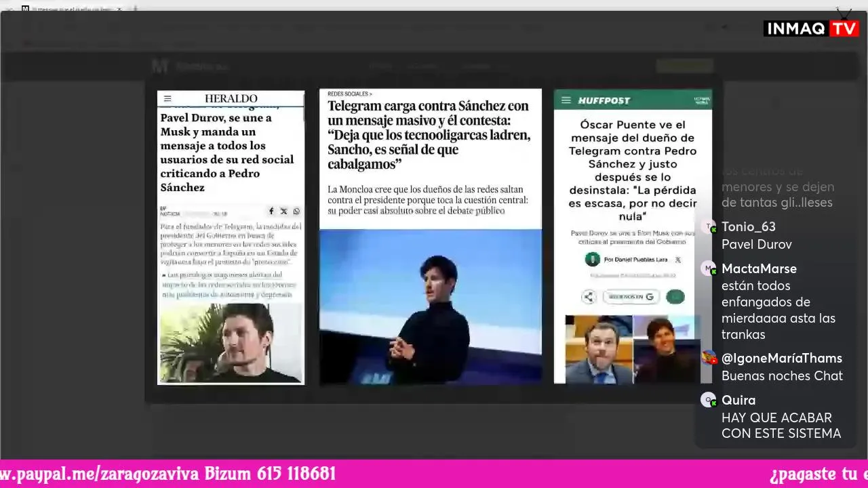
Task: Click the green round button in HuffPost
Action: (x=675, y=297)
